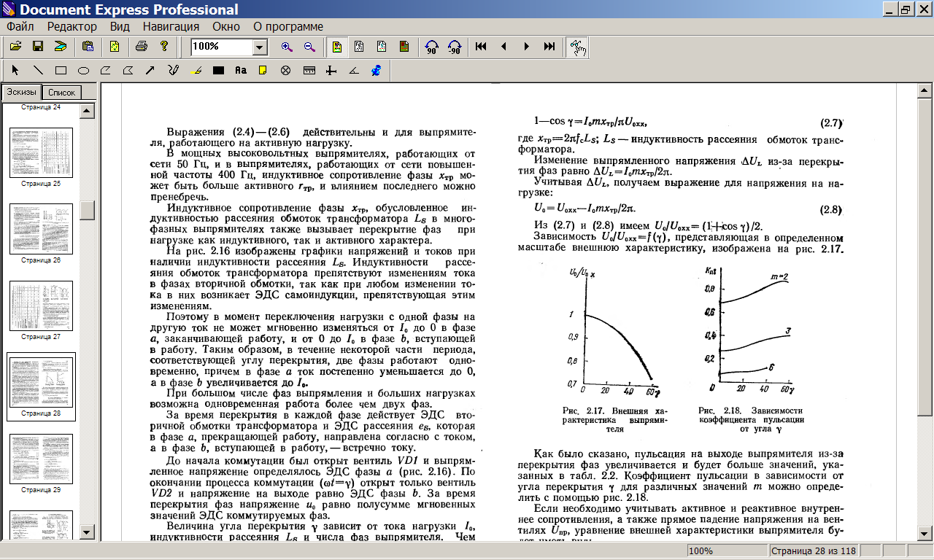Click thumbnail panel scroll up arrow
The width and height of the screenshot is (934, 560).
point(88,112)
